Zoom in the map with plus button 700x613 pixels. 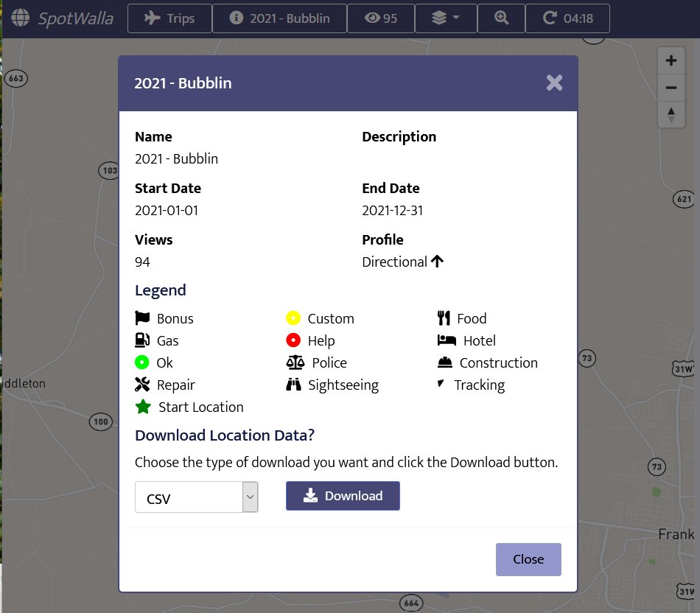tap(671, 61)
